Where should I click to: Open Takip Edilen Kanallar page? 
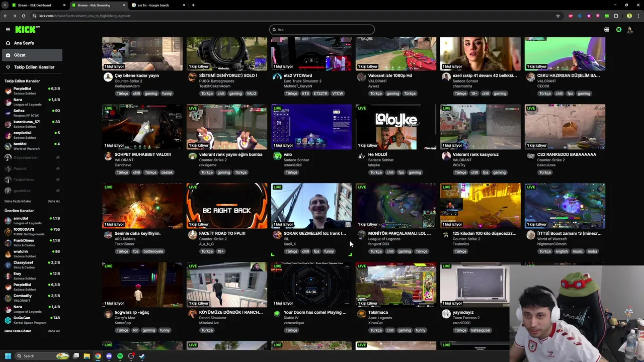tap(31, 67)
